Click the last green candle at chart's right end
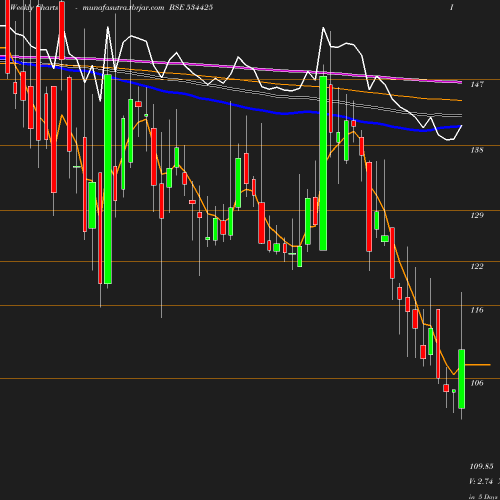500x500 pixels. click(x=461, y=379)
